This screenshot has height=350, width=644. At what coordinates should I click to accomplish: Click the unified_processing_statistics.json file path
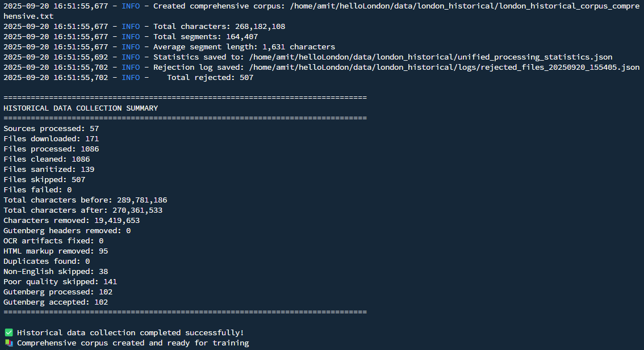coord(430,57)
